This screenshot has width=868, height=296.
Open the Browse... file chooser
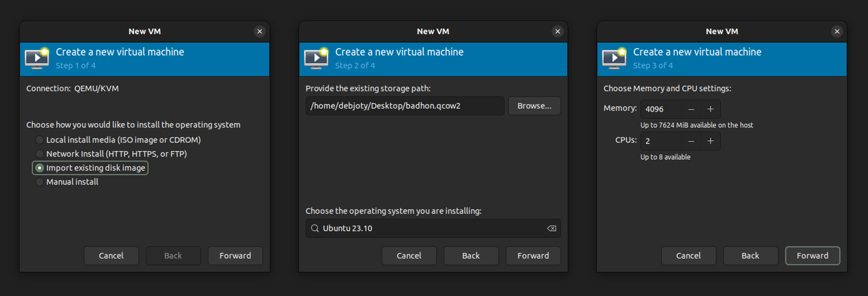tap(534, 106)
